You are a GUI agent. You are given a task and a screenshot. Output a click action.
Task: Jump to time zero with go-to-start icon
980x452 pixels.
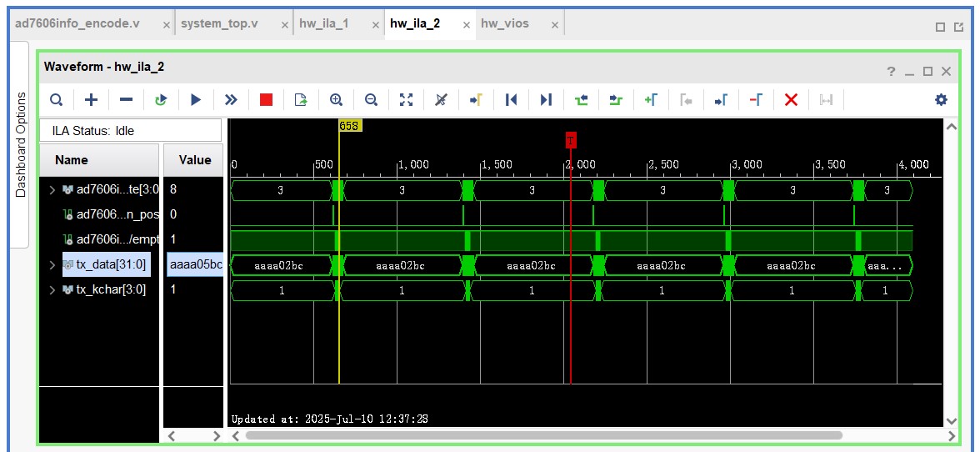coord(512,99)
